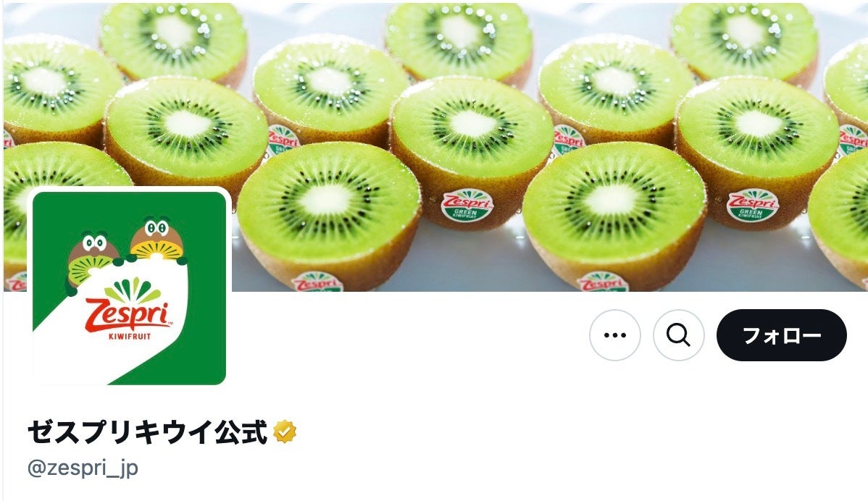Click the Zespri Green sticker on the right-side kiwi

(x=752, y=205)
